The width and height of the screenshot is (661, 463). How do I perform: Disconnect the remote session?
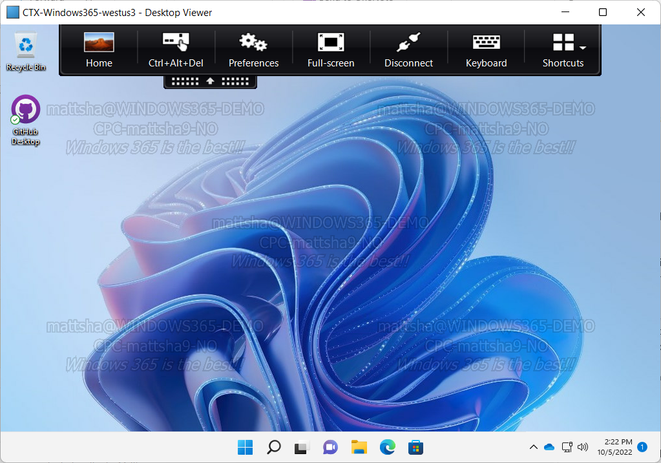click(x=408, y=49)
